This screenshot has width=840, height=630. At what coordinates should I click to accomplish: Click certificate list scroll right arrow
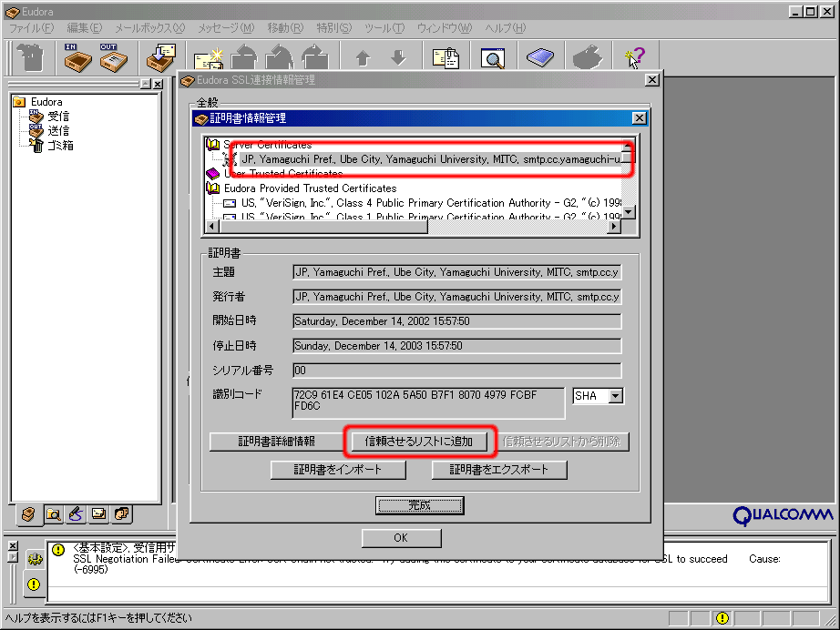click(614, 227)
